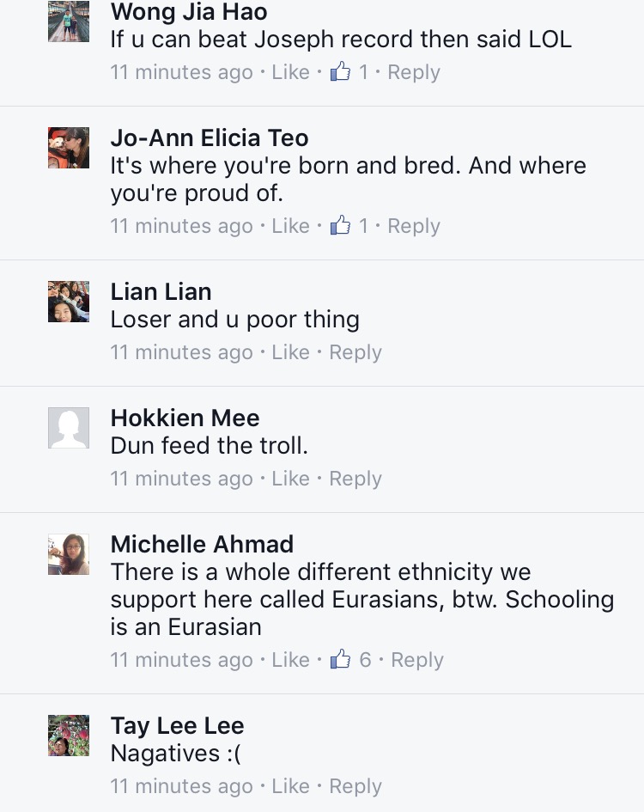This screenshot has width=644, height=812.
Task: Like Lian Lian's comment
Action: [x=290, y=352]
